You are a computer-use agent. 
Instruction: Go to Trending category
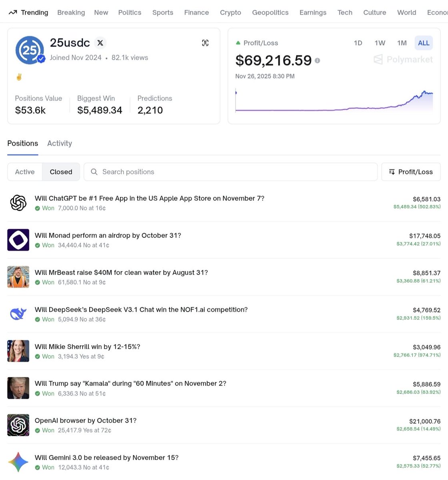pyautogui.click(x=34, y=12)
